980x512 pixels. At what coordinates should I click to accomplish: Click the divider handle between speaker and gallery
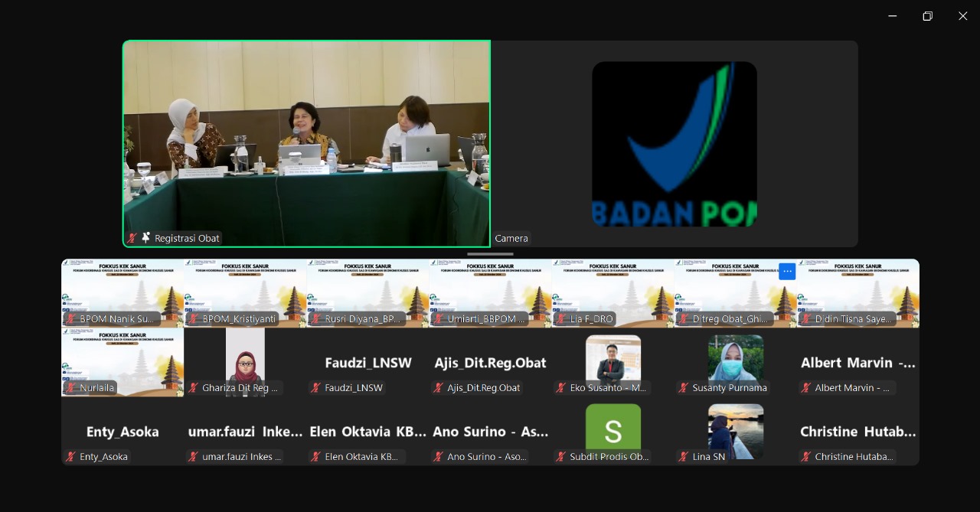(x=490, y=254)
